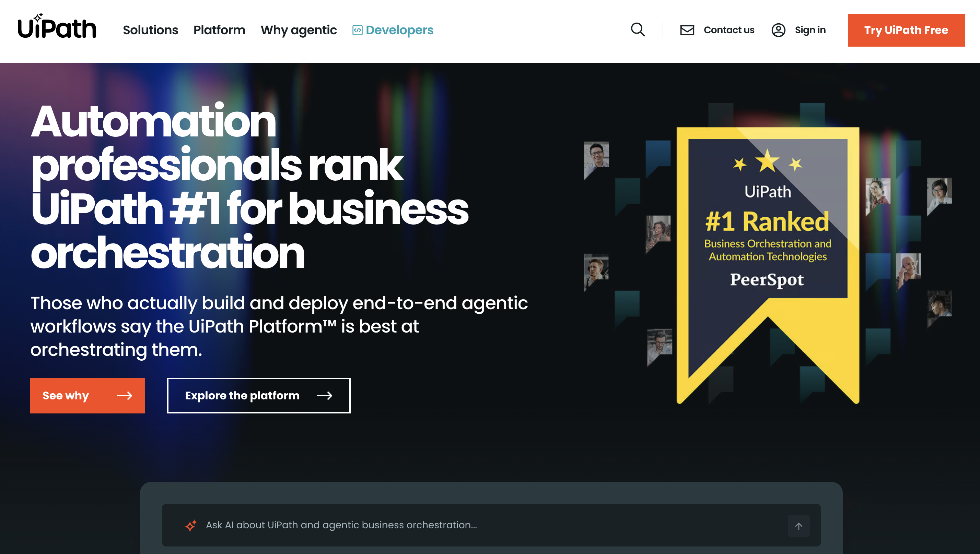Open the Developers nav item
The width and height of the screenshot is (980, 554).
pyautogui.click(x=399, y=30)
